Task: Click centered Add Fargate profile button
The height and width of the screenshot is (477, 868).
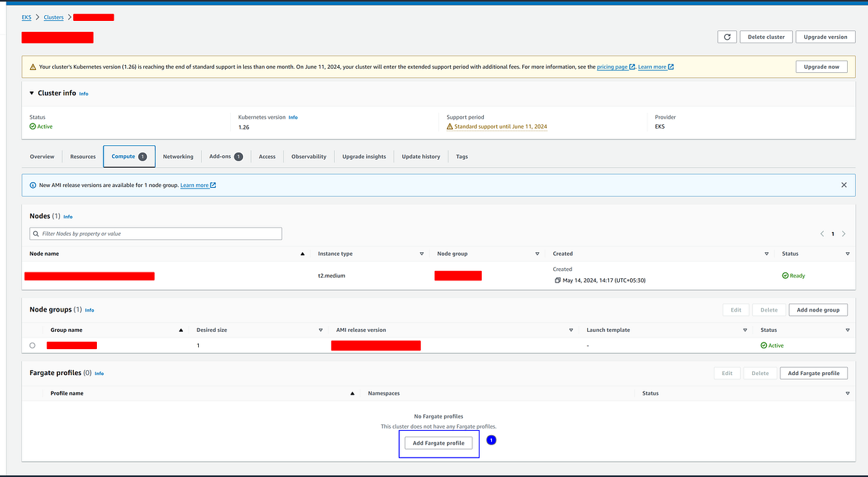Action: click(x=438, y=442)
